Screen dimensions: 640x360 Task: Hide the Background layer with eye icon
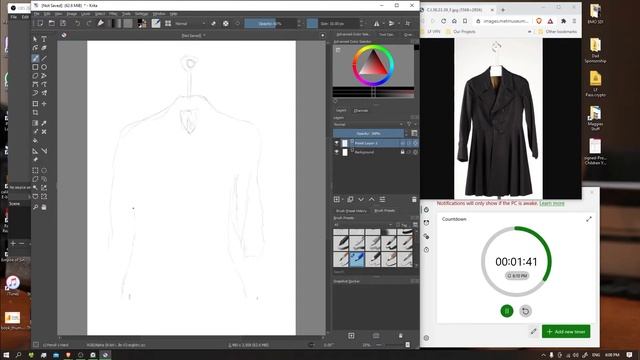coord(337,152)
